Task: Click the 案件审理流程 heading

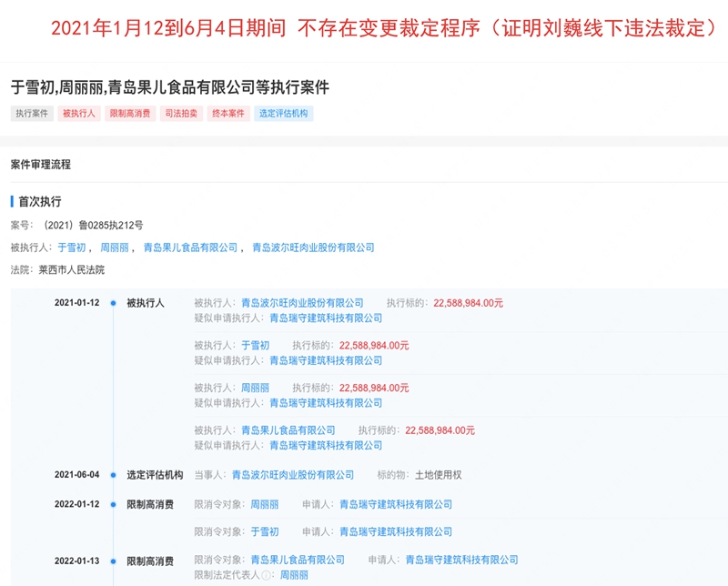Action: point(41,165)
